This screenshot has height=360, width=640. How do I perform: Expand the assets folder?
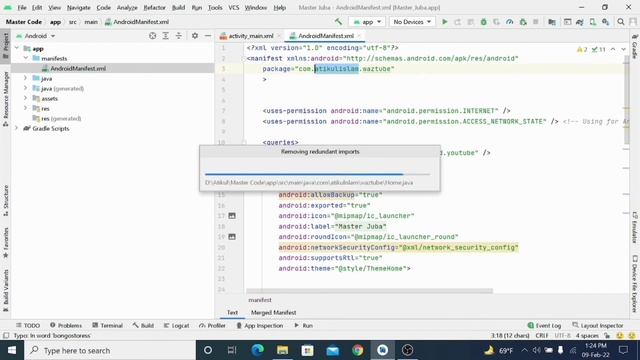tap(26, 98)
